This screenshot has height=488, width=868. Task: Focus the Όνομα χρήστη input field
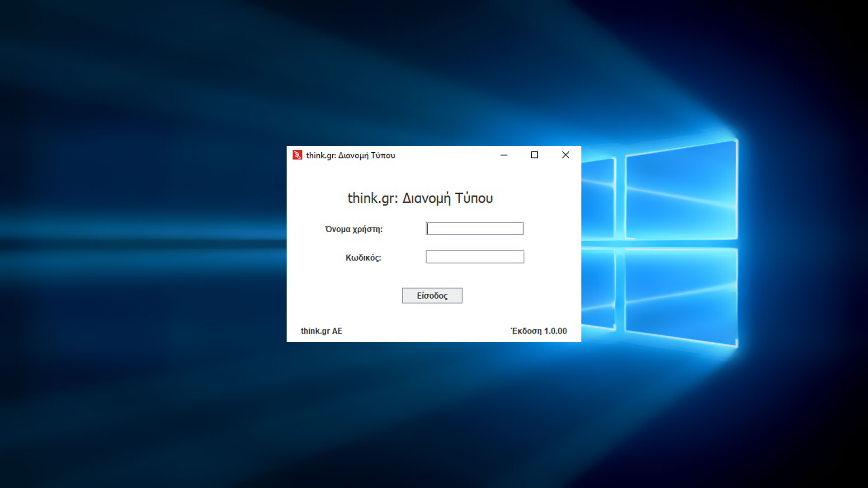click(475, 229)
